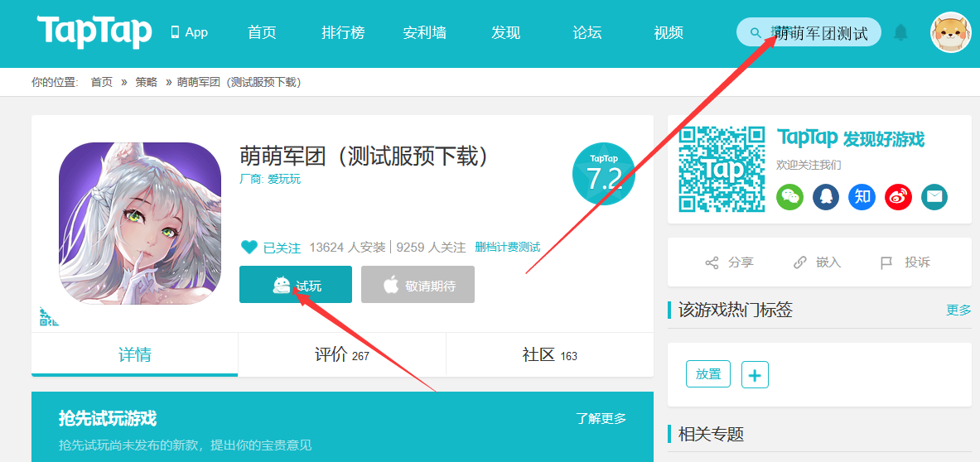The image size is (980, 462).
Task: Click 13624 人安装 install count
Action: click(347, 248)
